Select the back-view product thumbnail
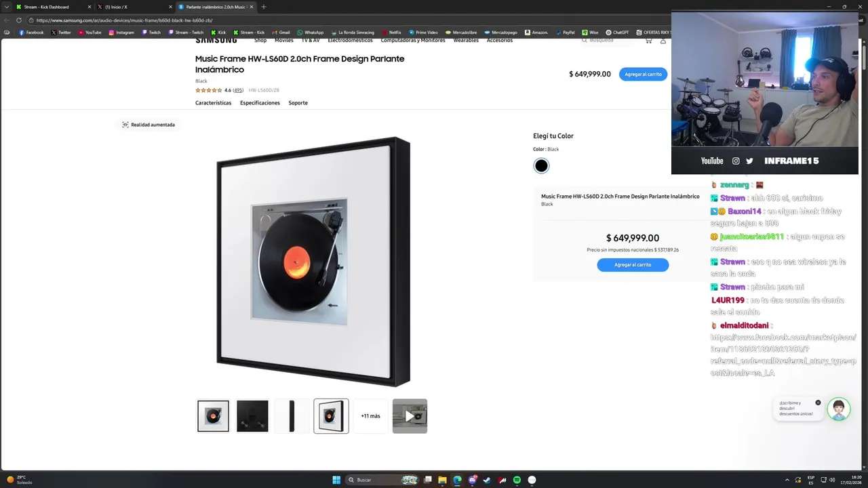Screen dimensions: 868x488 (x=252, y=416)
